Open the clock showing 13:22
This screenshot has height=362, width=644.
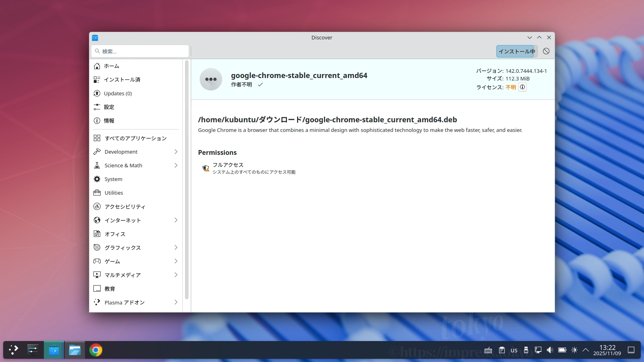[x=607, y=350]
